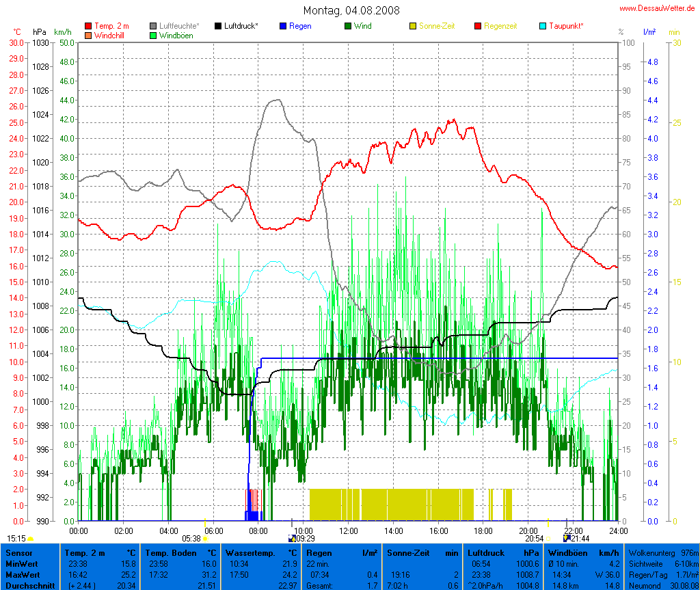Click the yellow Sonne-Zeit legend square

coord(413,26)
